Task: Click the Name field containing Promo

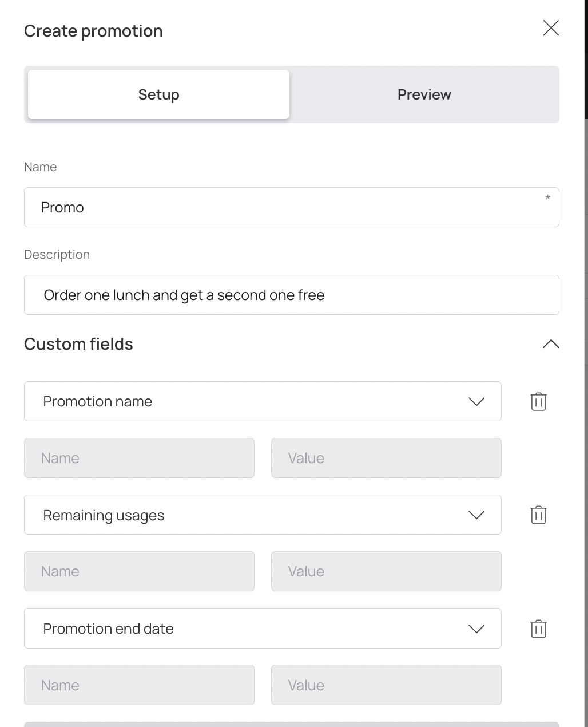Action: [x=291, y=207]
